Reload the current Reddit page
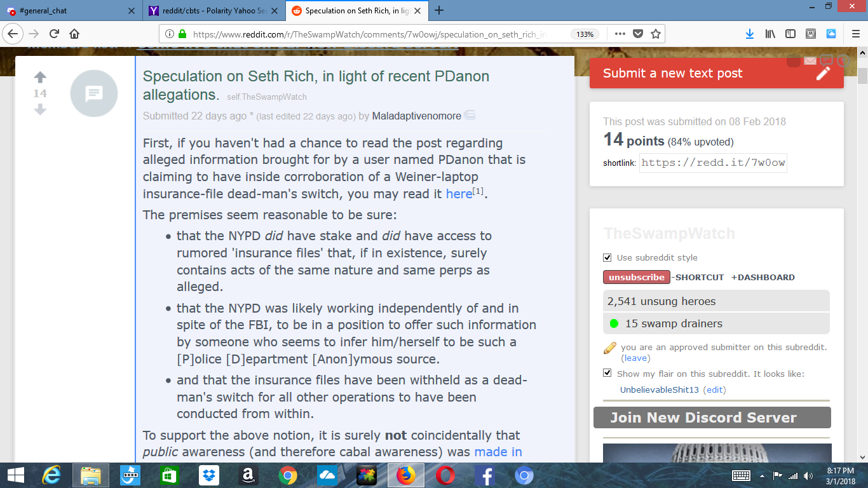Image resolution: width=868 pixels, height=488 pixels. coord(54,34)
